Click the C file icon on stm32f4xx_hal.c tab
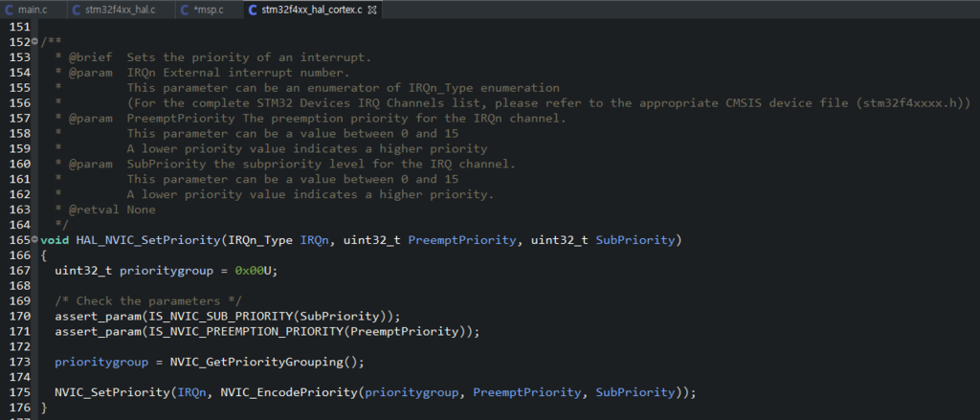This screenshot has height=420, width=980. click(x=77, y=10)
